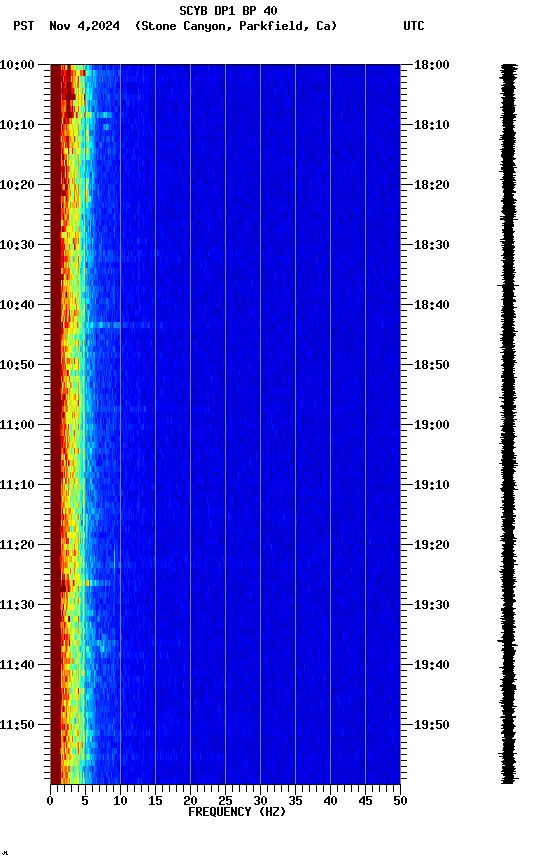Click the 10:00 PST time label
This screenshot has height=864, width=552.
(x=17, y=65)
